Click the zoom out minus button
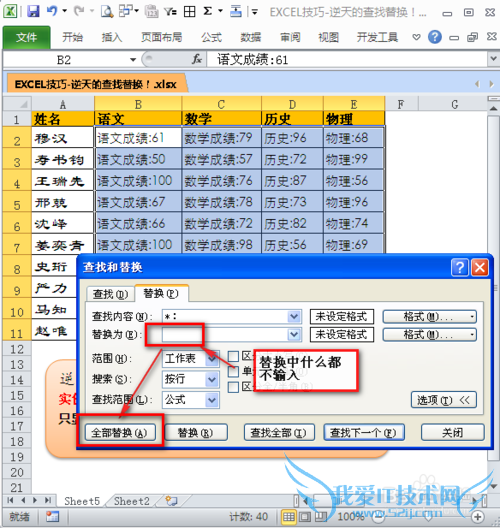Viewport: 500px width, 528px height. pyautogui.click(x=379, y=517)
